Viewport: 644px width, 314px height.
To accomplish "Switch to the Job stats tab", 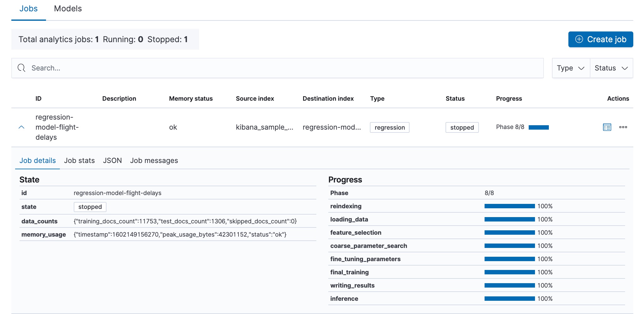I will [79, 160].
